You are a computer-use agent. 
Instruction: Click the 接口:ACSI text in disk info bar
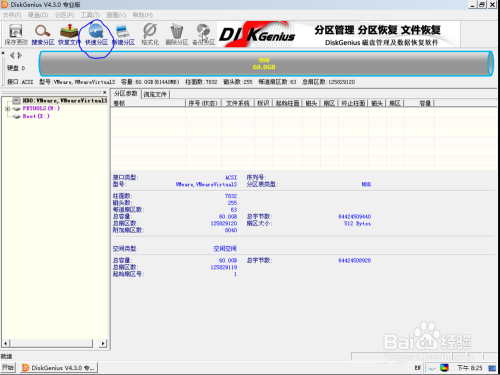[20, 82]
